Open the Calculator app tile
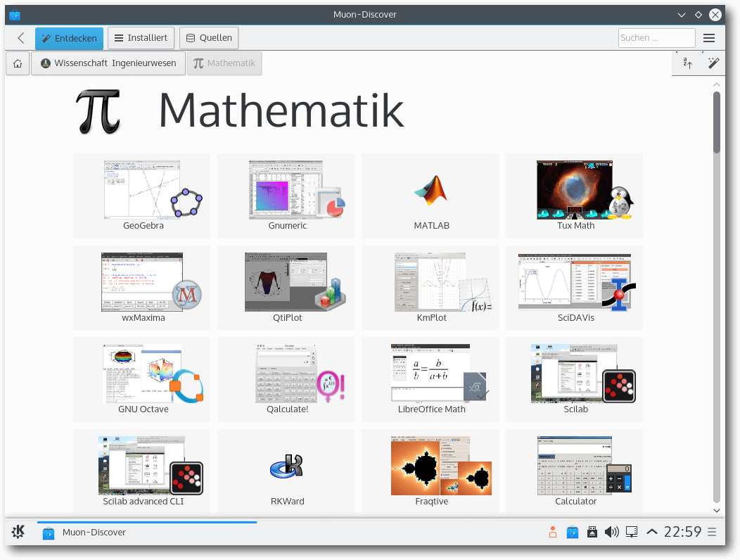The width and height of the screenshot is (740, 560). click(575, 471)
